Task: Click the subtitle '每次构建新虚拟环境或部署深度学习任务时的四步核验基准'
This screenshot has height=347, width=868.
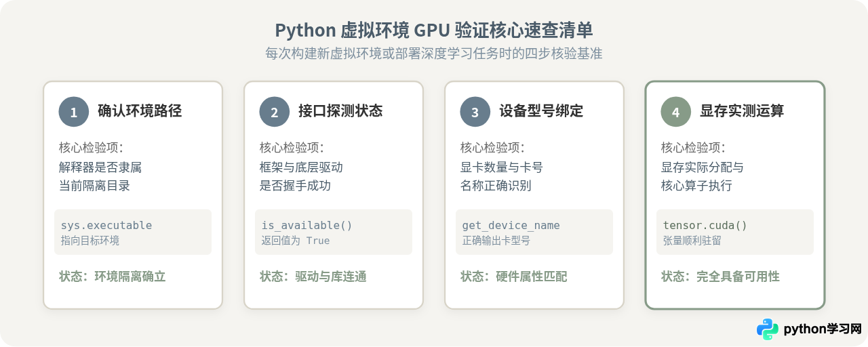Action: point(434,54)
